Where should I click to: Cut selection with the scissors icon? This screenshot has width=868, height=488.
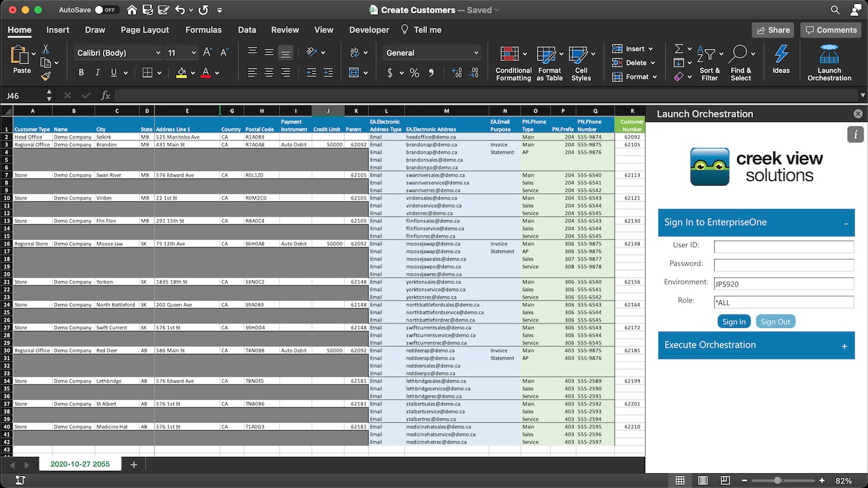point(46,49)
